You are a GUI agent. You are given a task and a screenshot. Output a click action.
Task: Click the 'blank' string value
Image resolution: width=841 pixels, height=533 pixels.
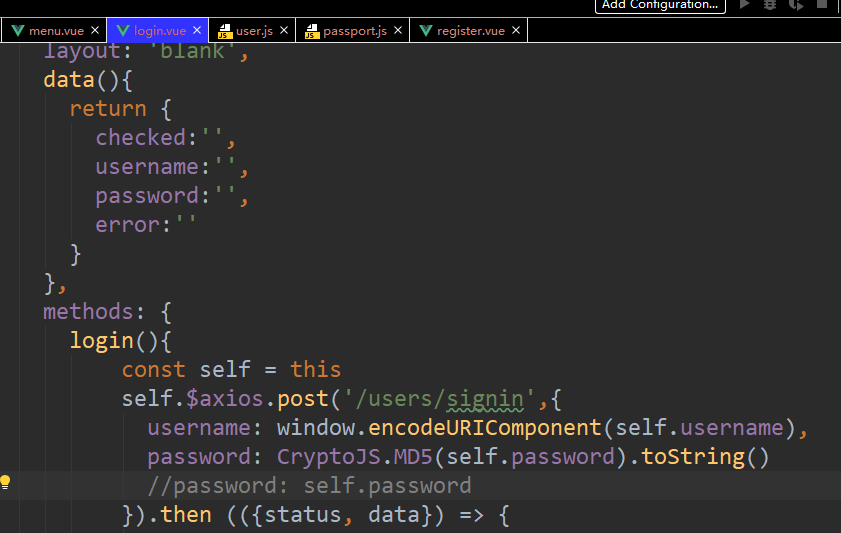coord(192,51)
